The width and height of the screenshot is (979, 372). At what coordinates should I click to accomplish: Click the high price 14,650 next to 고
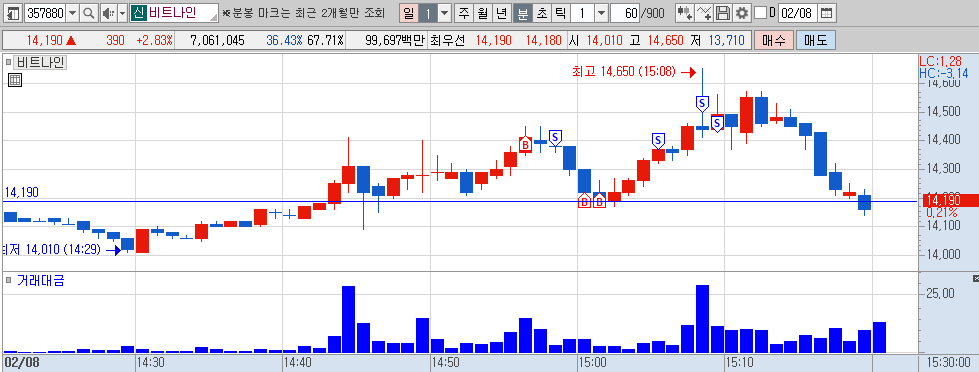(x=665, y=41)
